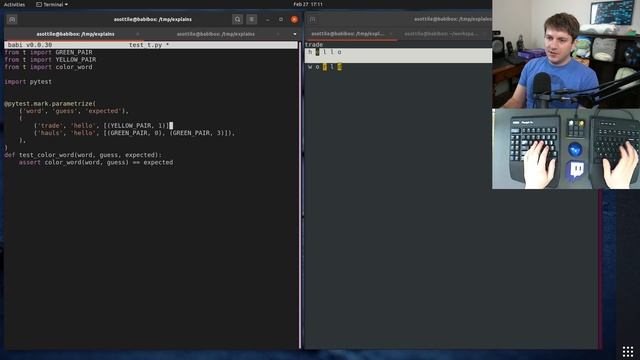Click the "('word', 'guess', 'expected')," line
The width and height of the screenshot is (640, 360).
point(73,111)
